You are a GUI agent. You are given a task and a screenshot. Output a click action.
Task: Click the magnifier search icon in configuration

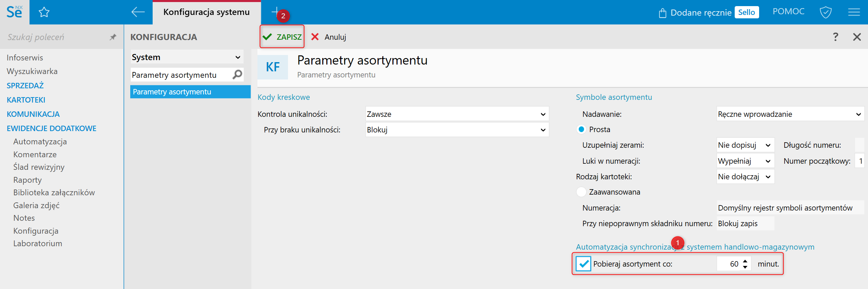(237, 74)
